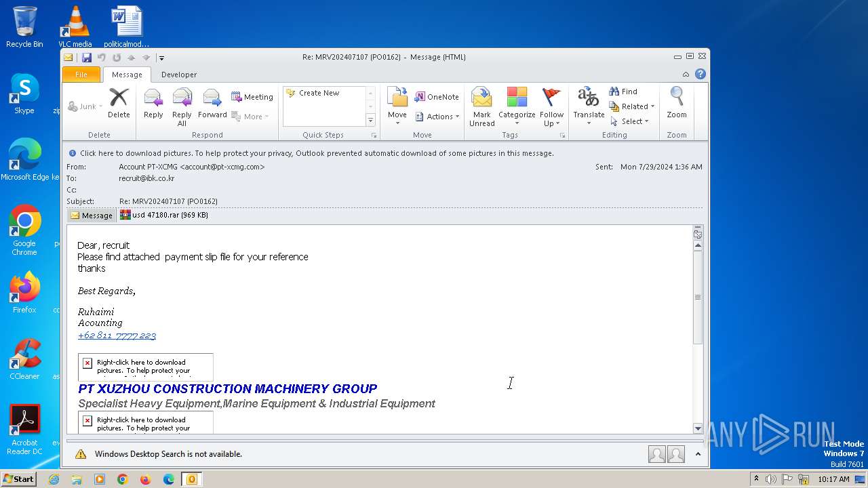
Task: Open the Move dropdown
Action: [x=397, y=106]
